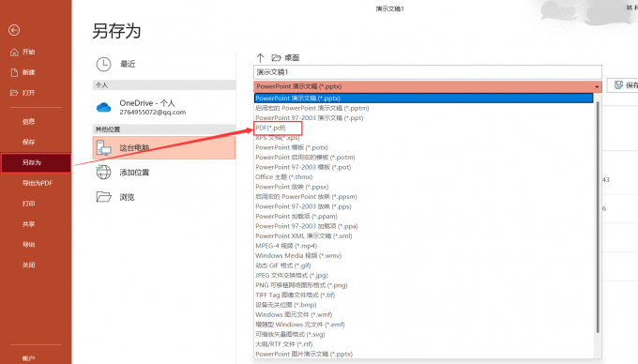Open 共享 in the sidebar menu
Viewport: 638px width, 364px height.
click(28, 224)
